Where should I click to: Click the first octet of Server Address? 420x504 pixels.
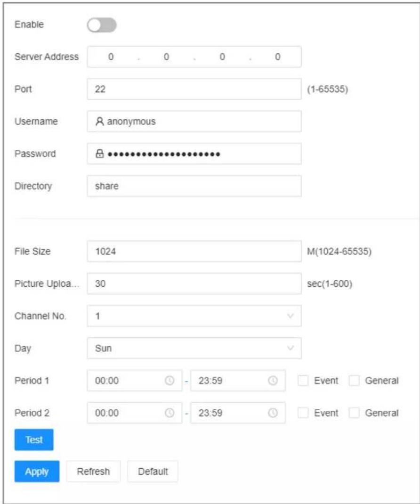[x=111, y=57]
